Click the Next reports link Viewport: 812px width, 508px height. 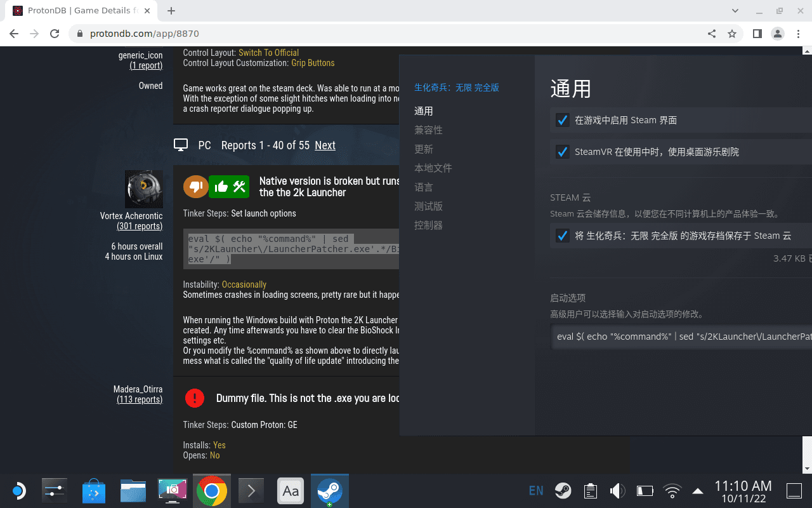click(x=325, y=145)
